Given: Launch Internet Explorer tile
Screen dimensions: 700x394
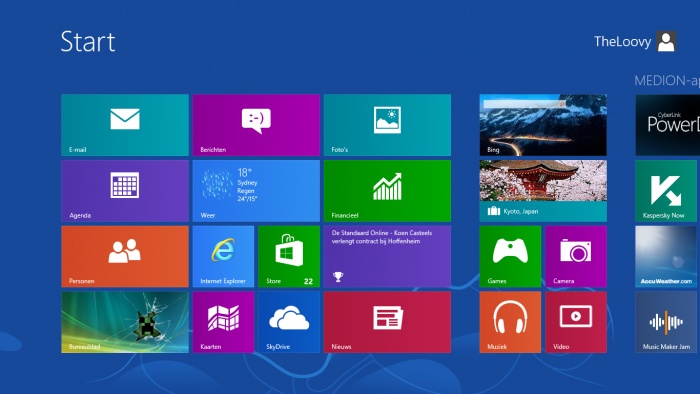Looking at the screenshot, I should (223, 256).
